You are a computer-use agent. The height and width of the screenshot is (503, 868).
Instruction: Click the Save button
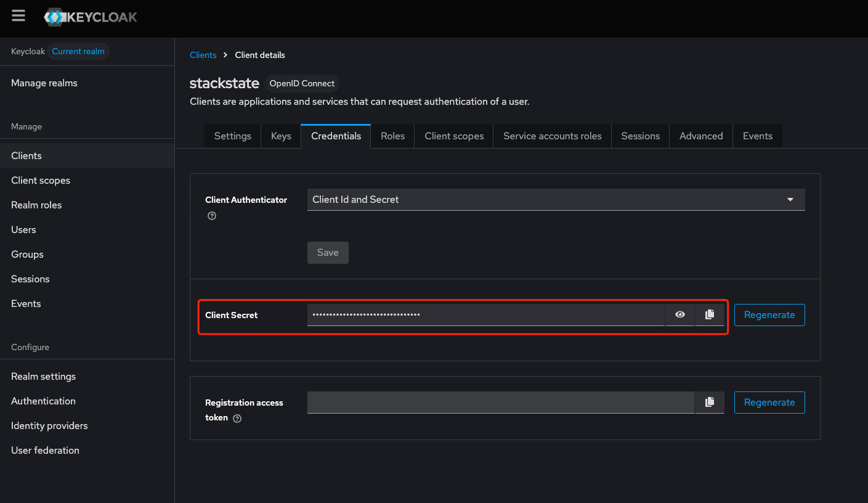point(328,253)
